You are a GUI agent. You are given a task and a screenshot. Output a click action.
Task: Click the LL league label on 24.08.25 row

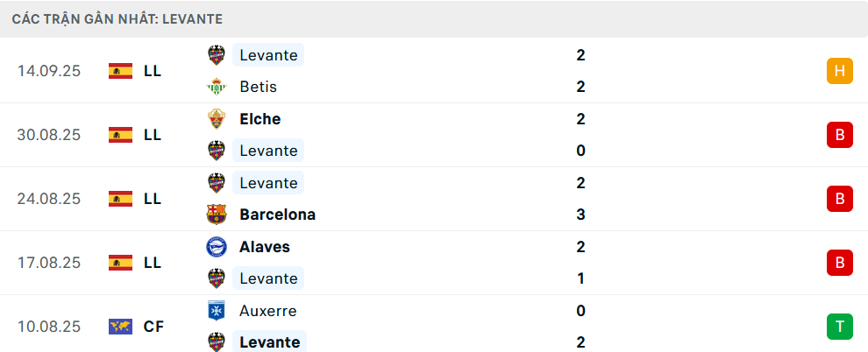point(153,199)
